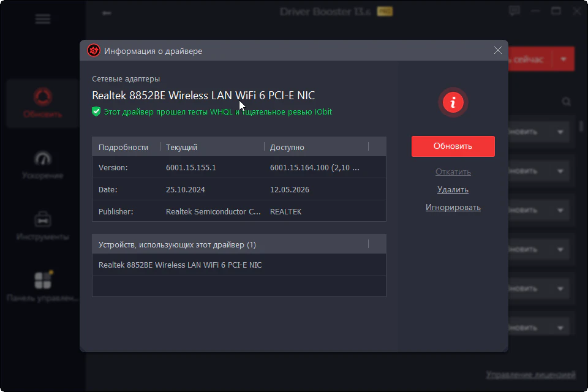Click the Удалить link

pyautogui.click(x=453, y=190)
